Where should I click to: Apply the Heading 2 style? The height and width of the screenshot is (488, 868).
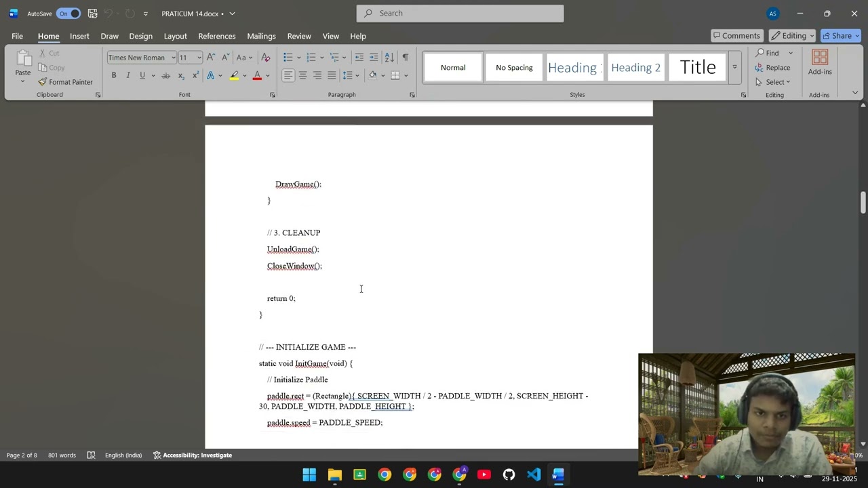635,67
